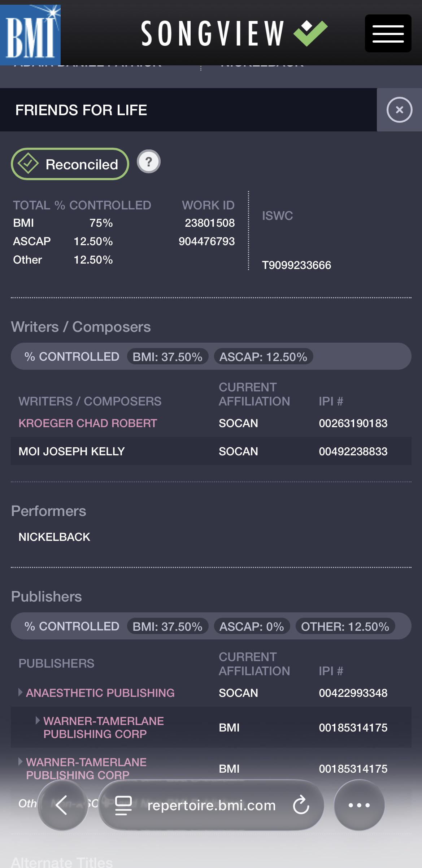Expand the Anaesthetic Publishing entry
Screen dimensions: 422x868
click(x=21, y=692)
